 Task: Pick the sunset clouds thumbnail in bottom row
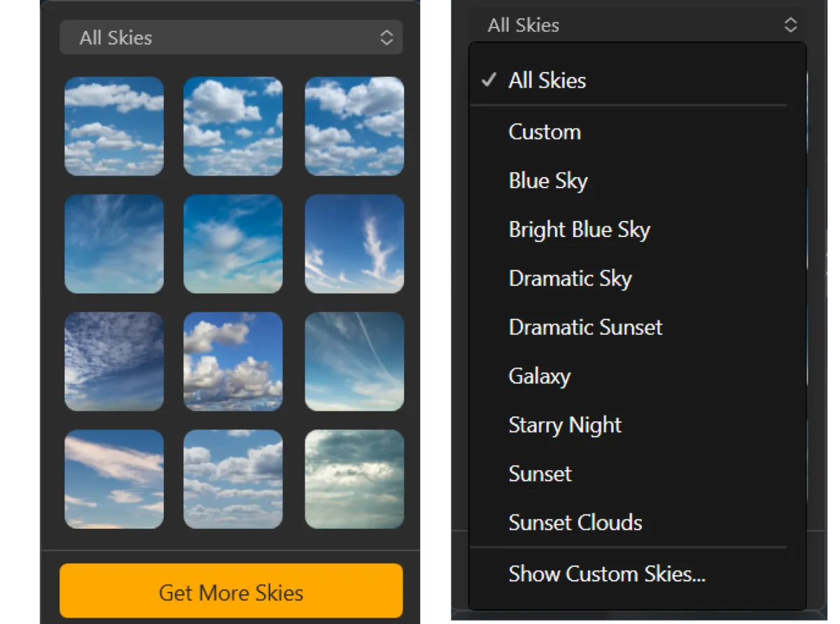point(114,479)
